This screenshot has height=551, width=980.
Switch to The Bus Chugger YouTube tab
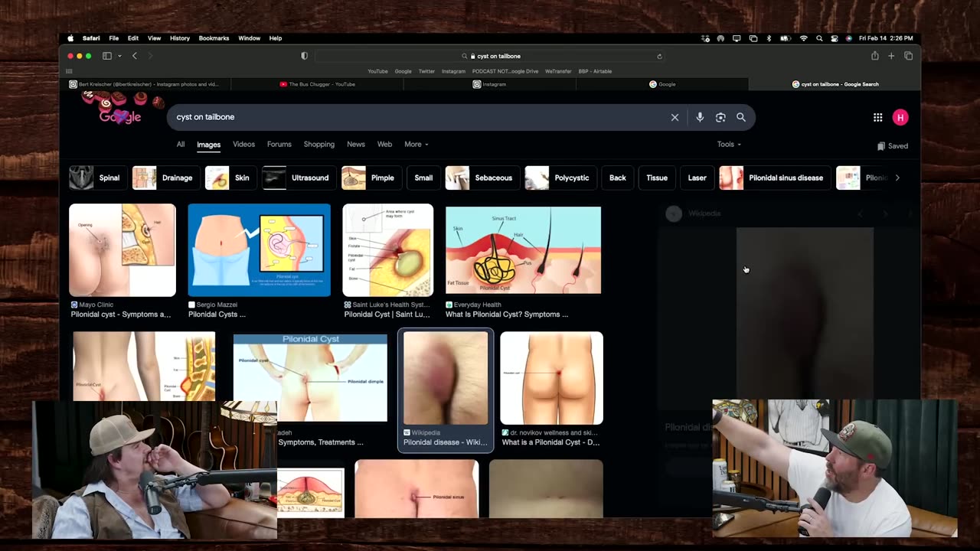(318, 84)
